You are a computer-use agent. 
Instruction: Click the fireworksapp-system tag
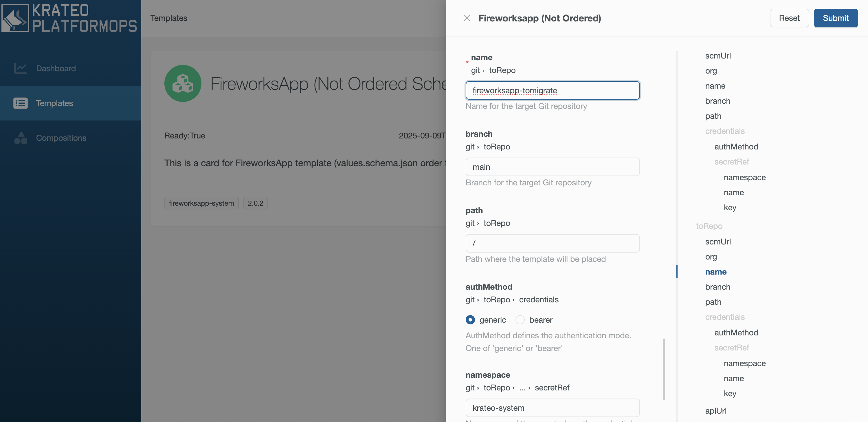tap(201, 203)
